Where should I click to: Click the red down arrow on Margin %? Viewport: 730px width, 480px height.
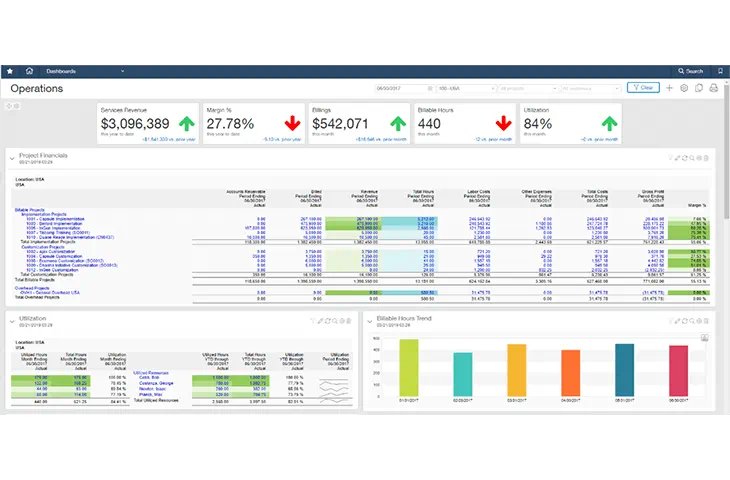tap(292, 123)
